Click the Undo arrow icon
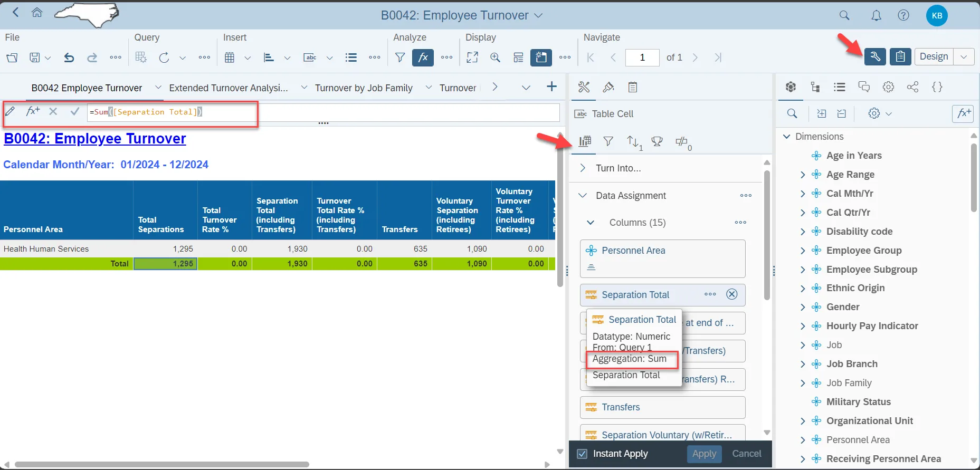 (69, 57)
